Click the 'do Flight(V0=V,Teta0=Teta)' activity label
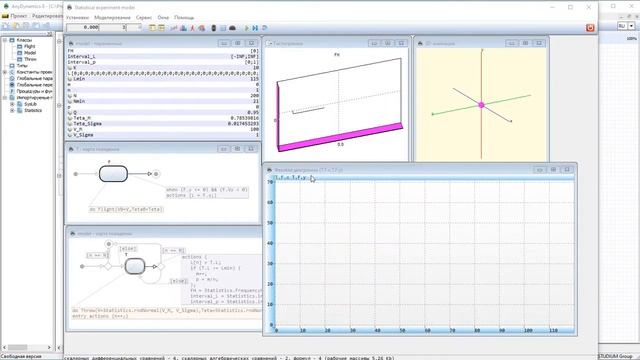Screen dimensions: 640x360 126,209
